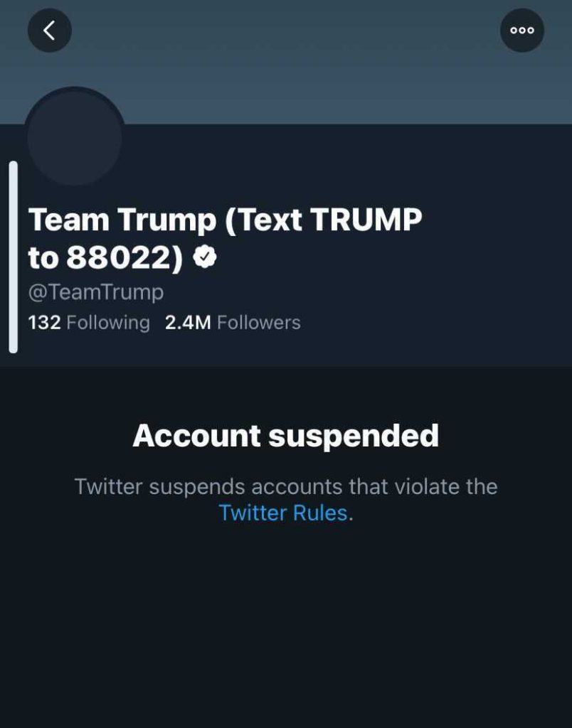Click the 'Twitter suspends accounts' message text
The height and width of the screenshot is (728, 572).
285,487
